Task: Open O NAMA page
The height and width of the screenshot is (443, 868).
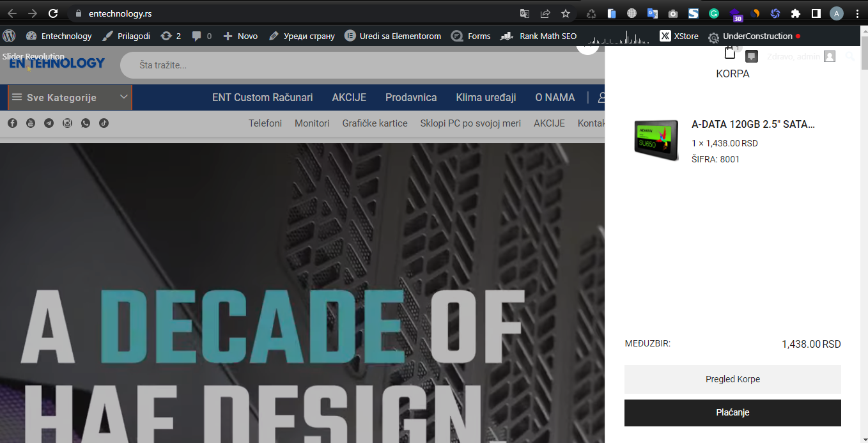Action: [555, 97]
